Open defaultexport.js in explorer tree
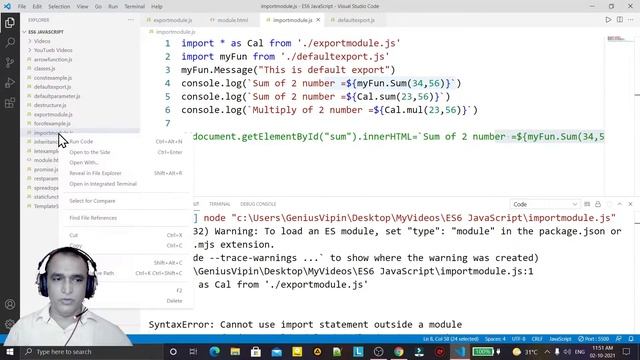The height and width of the screenshot is (360, 640). click(x=52, y=87)
